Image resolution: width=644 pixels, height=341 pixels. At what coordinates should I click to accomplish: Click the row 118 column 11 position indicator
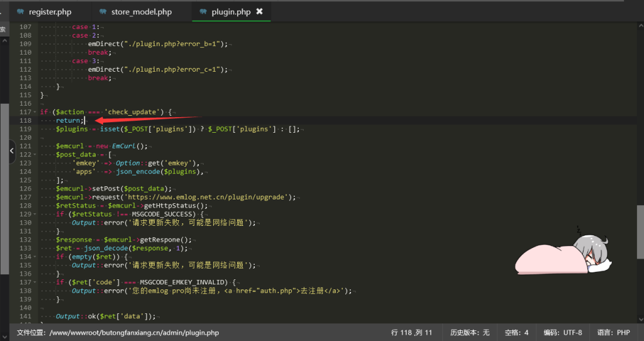click(411, 332)
